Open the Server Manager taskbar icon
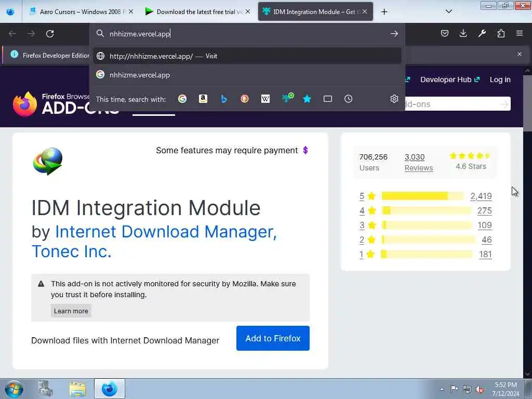Viewport: 532px width, 399px height. pos(45,389)
